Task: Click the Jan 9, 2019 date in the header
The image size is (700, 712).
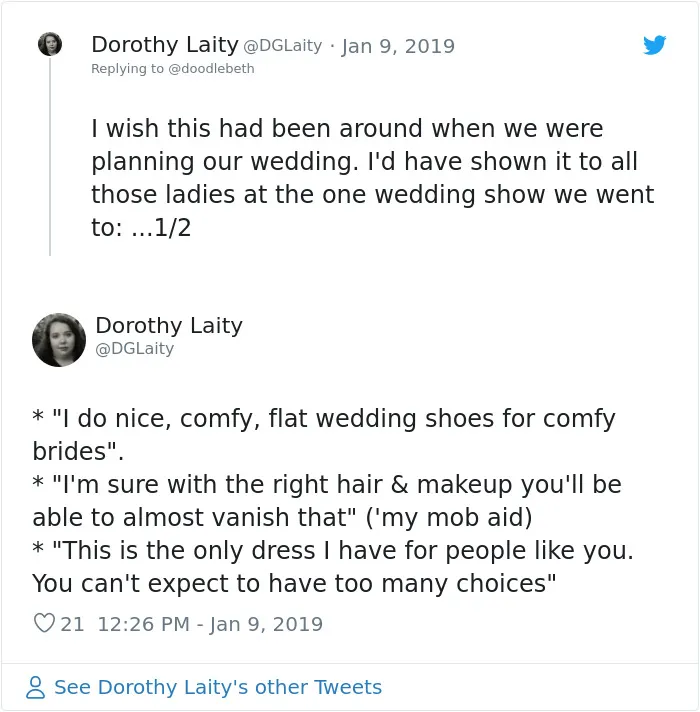Action: 398,46
